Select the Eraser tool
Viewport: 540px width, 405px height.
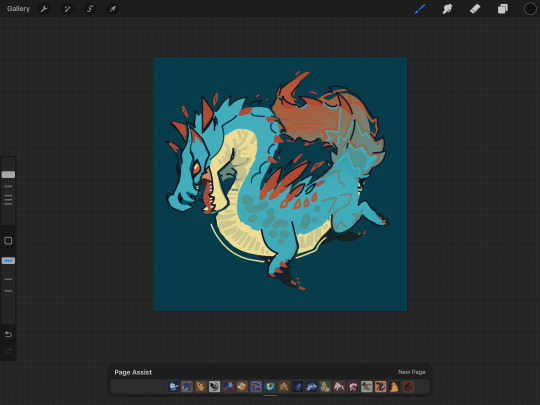click(475, 9)
